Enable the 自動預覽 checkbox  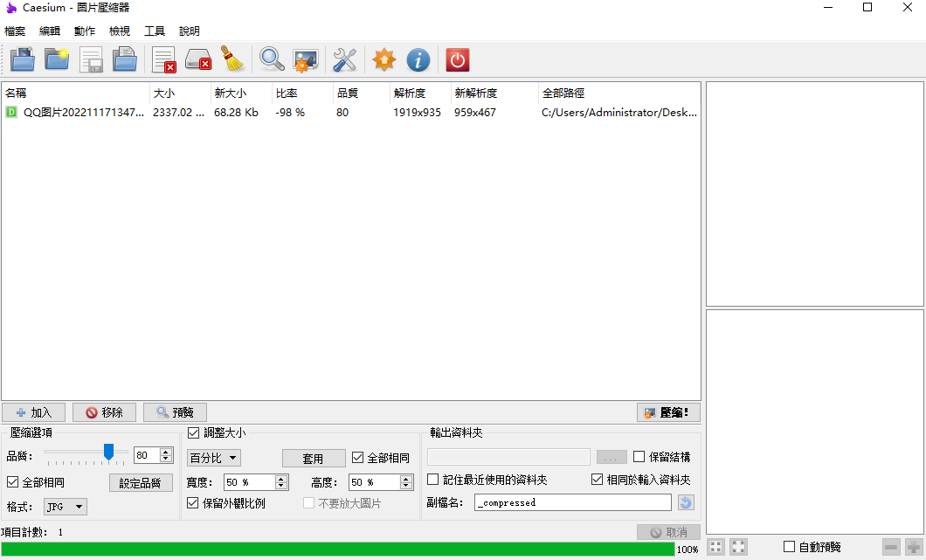[789, 546]
